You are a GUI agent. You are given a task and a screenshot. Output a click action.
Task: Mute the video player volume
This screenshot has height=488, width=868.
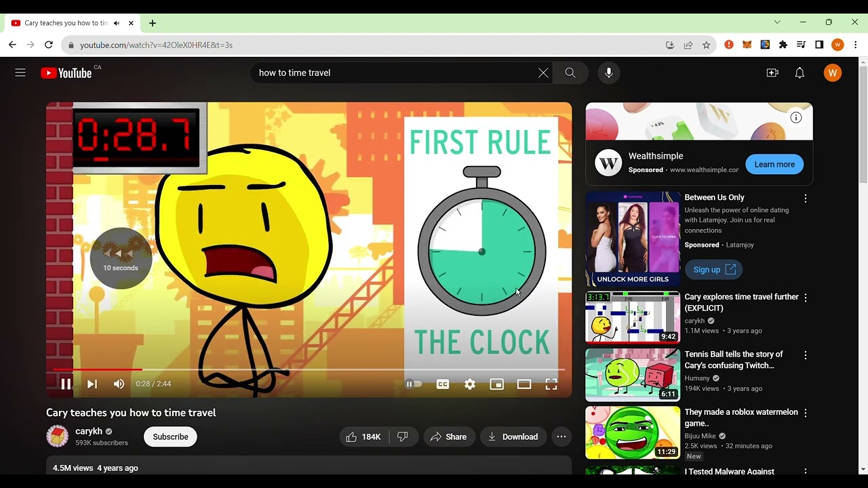pyautogui.click(x=119, y=384)
